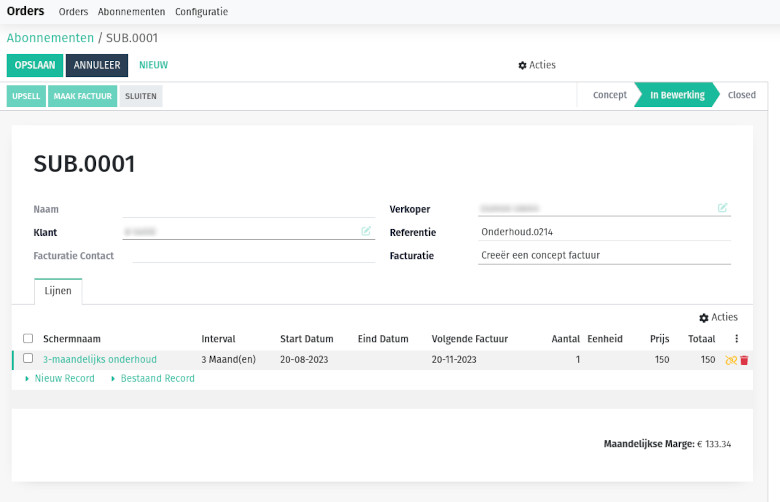The width and height of the screenshot is (780, 502).
Task: Add a line via Nieuw Record
Action: pyautogui.click(x=64, y=379)
